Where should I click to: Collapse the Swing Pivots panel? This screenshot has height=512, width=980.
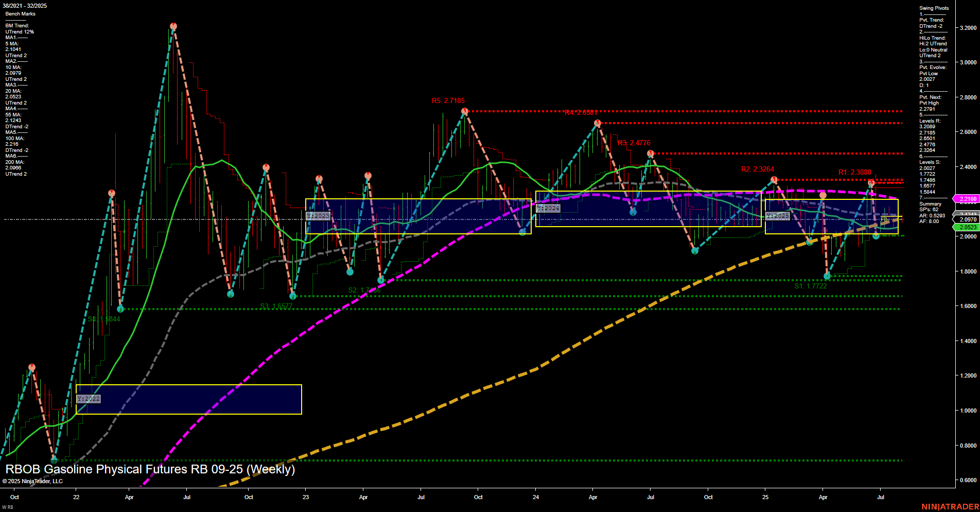933,8
